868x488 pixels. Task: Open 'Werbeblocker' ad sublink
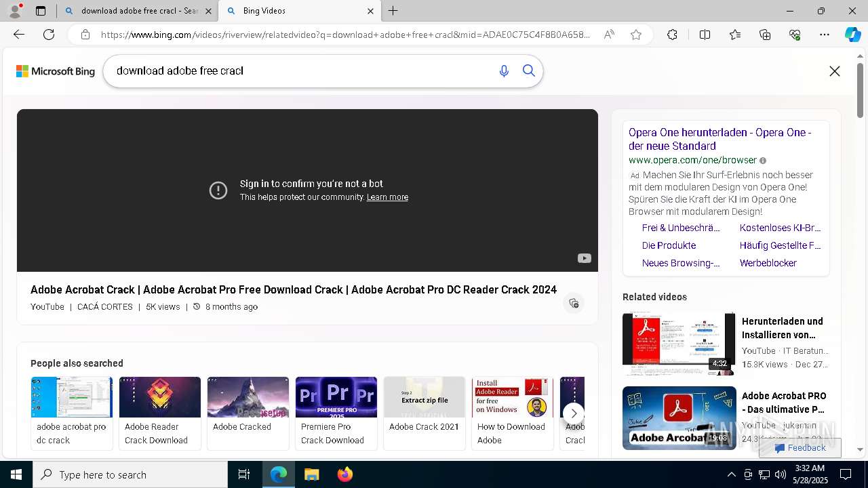(768, 263)
